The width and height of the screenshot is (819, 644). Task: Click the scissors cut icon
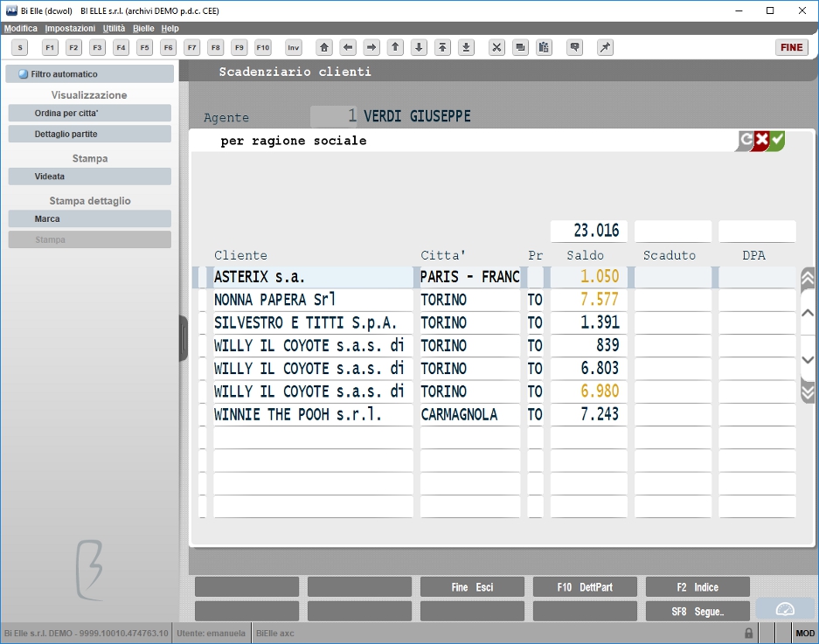coord(496,47)
